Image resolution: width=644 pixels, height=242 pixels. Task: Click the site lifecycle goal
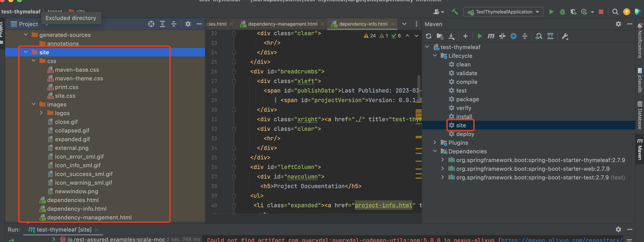pyautogui.click(x=460, y=125)
